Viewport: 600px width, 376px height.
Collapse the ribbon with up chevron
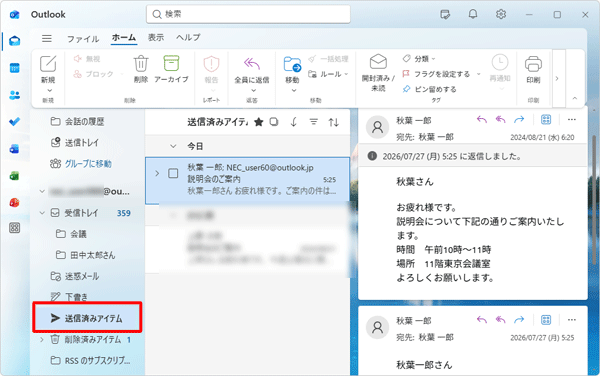point(575,98)
